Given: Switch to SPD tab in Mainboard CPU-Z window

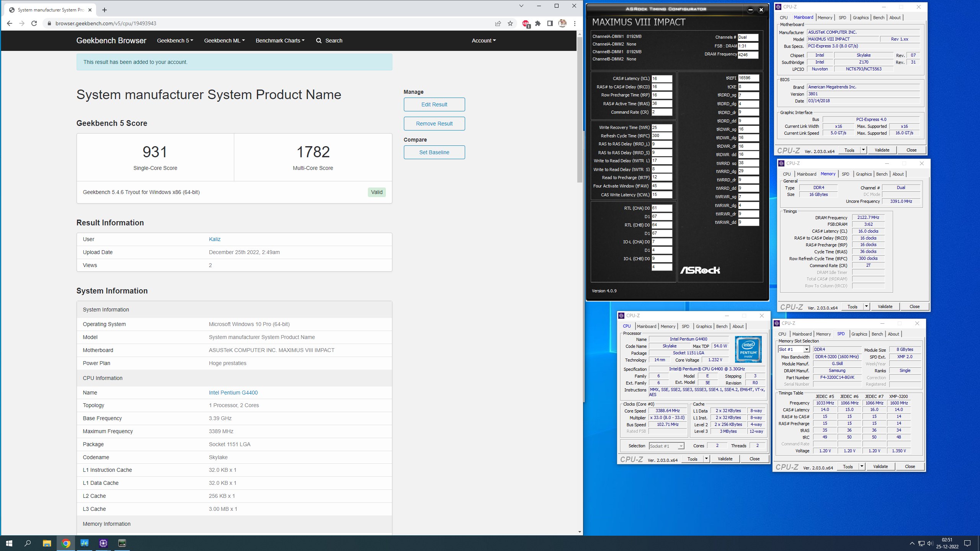Looking at the screenshot, I should click(x=842, y=18).
